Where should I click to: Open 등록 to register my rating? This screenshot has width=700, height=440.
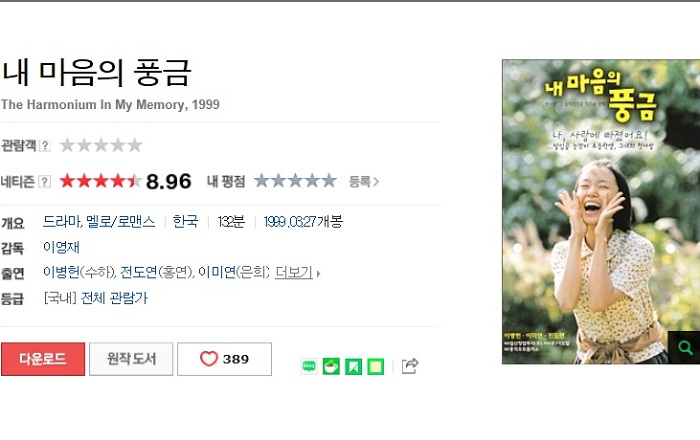[x=363, y=182]
